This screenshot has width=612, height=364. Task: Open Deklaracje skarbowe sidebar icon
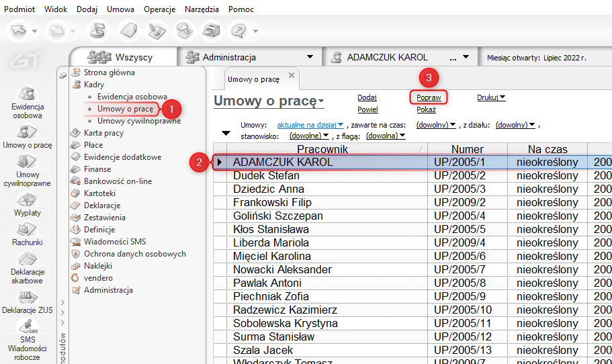[27, 259]
